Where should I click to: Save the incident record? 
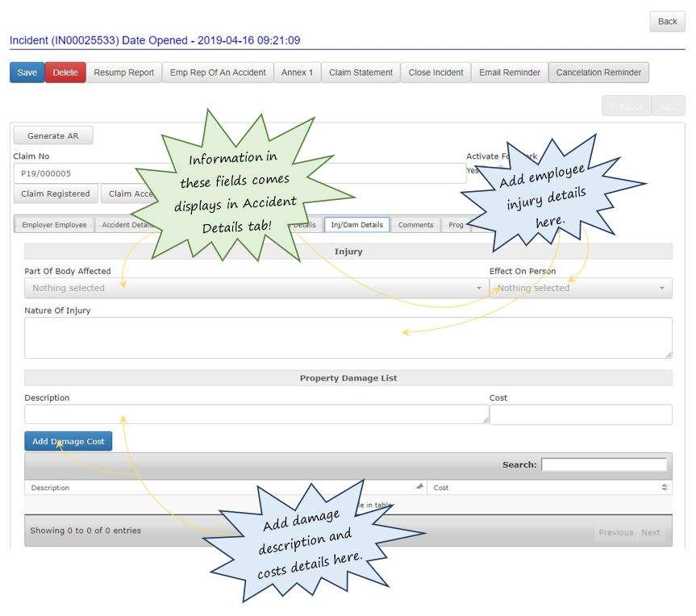[26, 72]
